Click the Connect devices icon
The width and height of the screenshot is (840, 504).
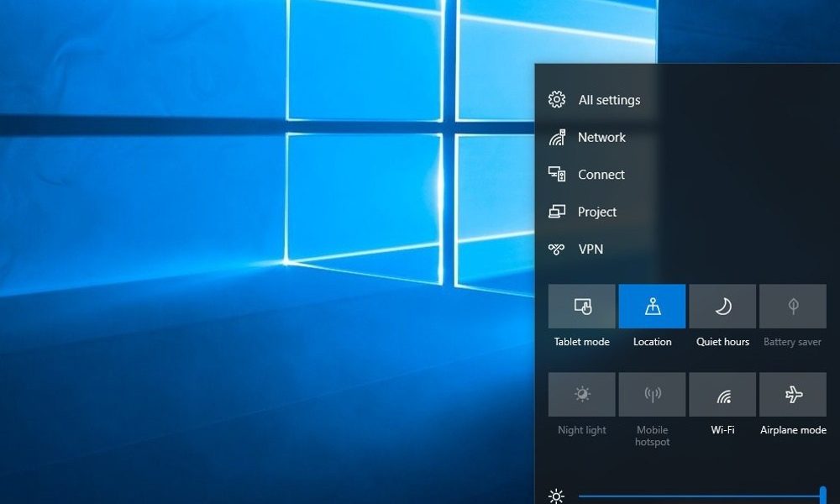[x=557, y=174]
